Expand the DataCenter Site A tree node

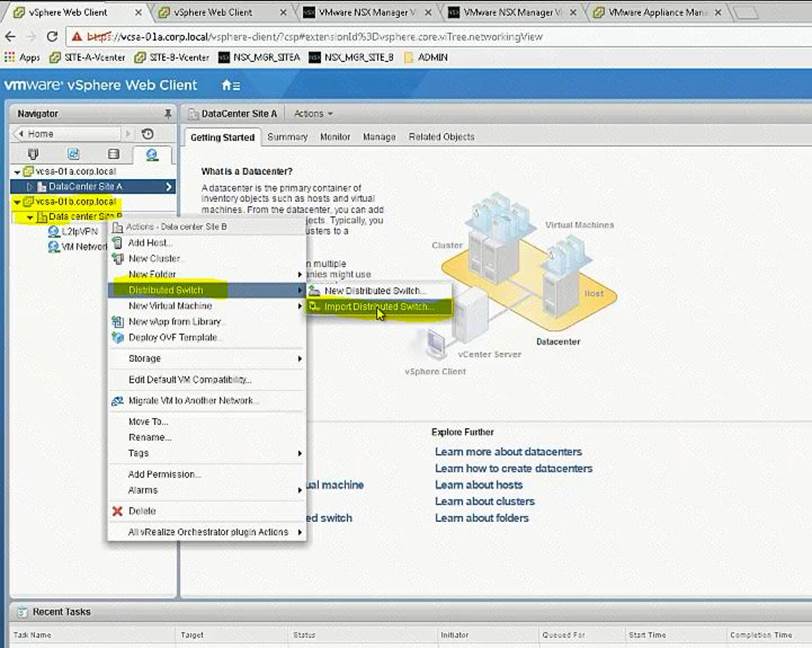[x=30, y=186]
